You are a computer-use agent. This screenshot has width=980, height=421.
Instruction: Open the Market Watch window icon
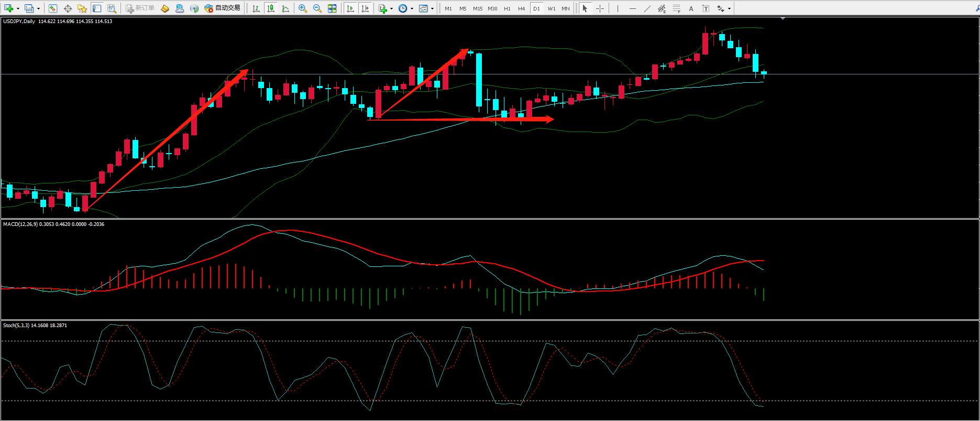(52, 8)
